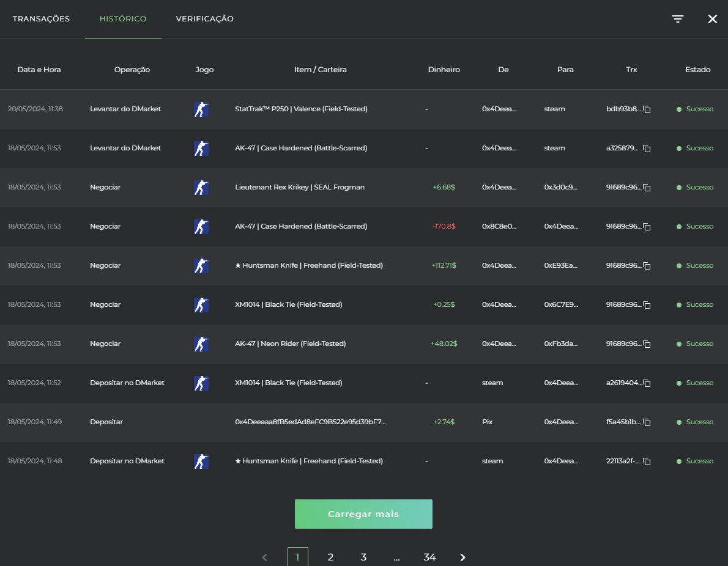728x566 pixels.
Task: Click the Pix source cell
Action: (x=487, y=422)
